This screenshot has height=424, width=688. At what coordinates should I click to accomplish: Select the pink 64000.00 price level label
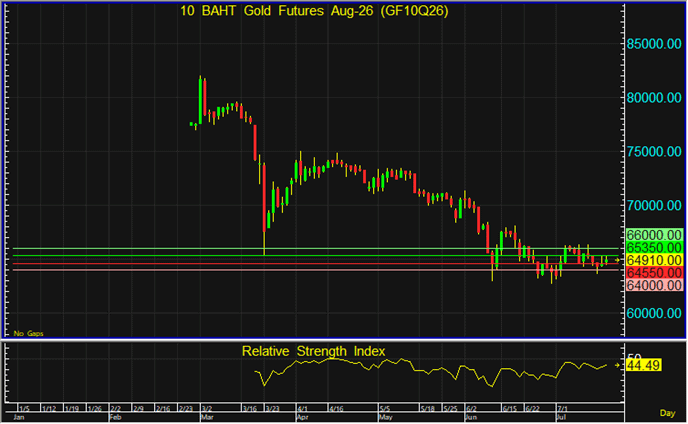coord(654,286)
